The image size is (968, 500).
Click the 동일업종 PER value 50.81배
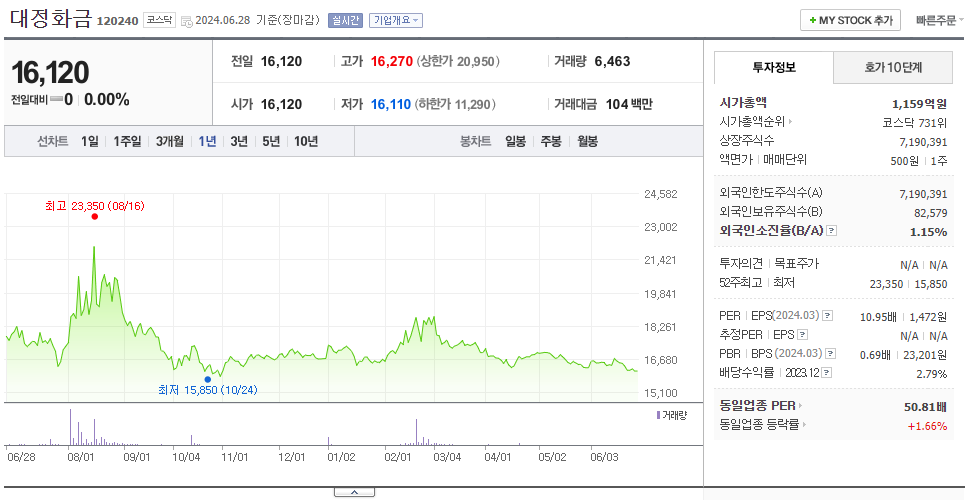tap(925, 406)
